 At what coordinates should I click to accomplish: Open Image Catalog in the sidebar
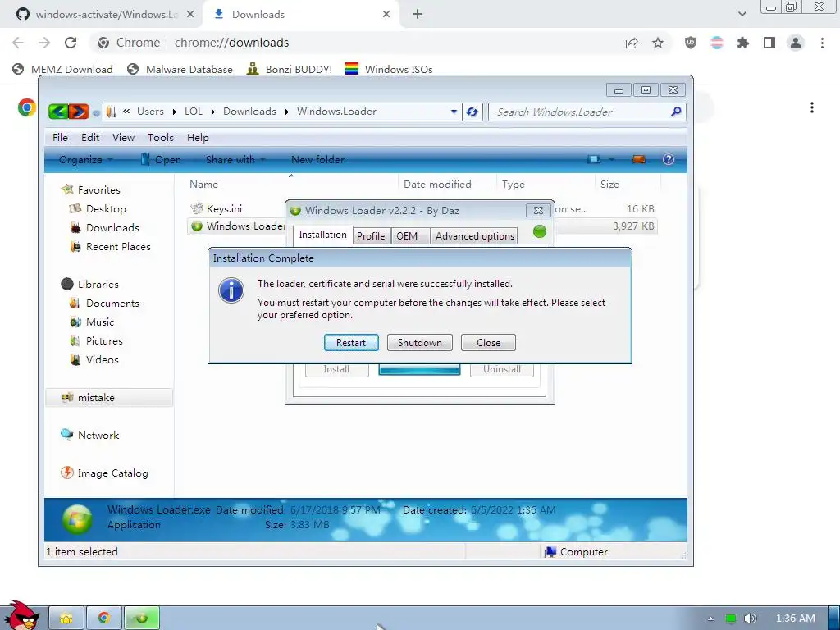coord(104,473)
